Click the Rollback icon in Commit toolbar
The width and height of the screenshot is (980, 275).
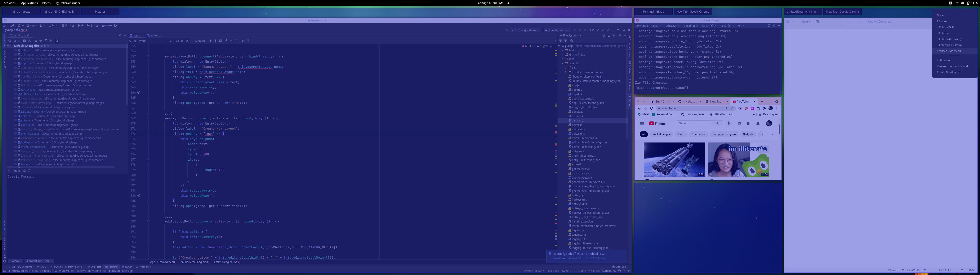pyautogui.click(x=15, y=41)
